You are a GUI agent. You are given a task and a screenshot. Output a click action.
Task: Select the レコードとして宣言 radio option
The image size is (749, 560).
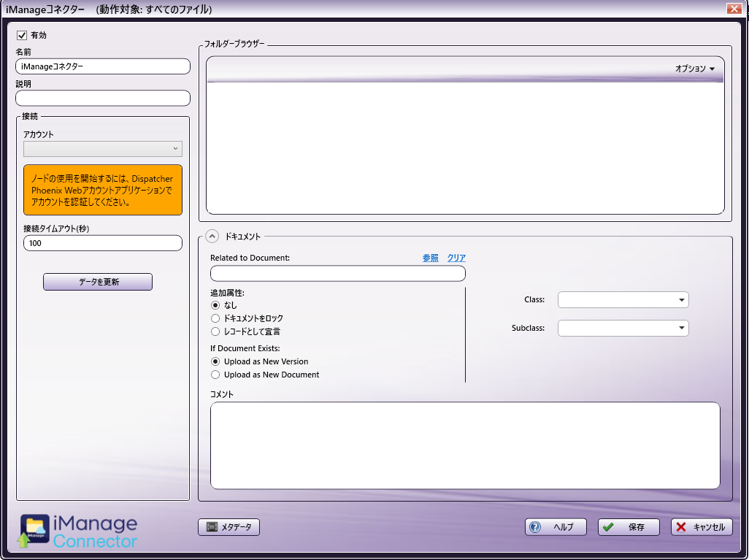pos(215,330)
